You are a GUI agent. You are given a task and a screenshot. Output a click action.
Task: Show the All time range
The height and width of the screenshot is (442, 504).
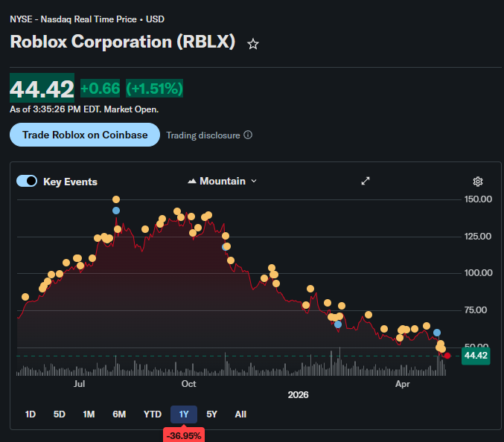click(x=240, y=414)
